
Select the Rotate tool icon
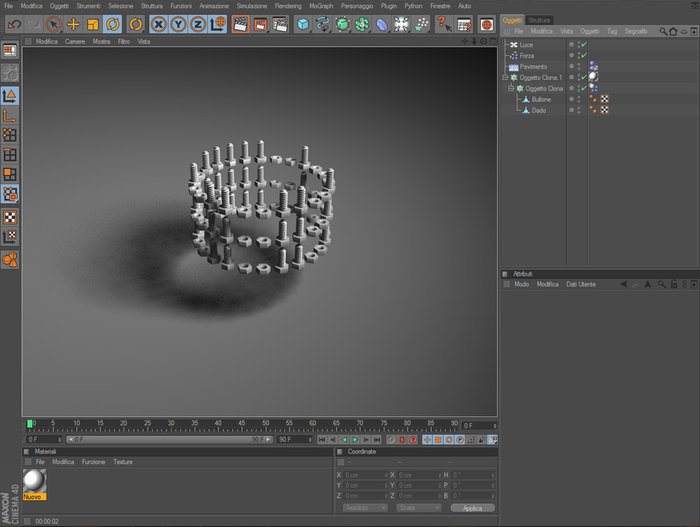[x=113, y=24]
